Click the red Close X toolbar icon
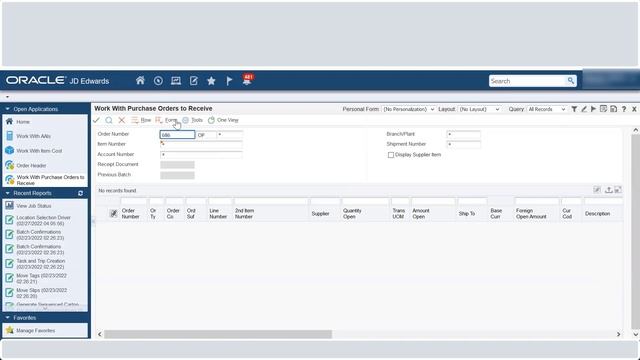 click(x=122, y=120)
